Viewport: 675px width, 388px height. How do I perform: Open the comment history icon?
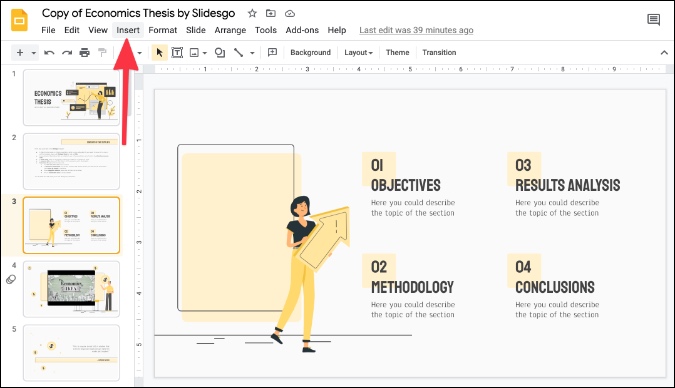coord(653,19)
